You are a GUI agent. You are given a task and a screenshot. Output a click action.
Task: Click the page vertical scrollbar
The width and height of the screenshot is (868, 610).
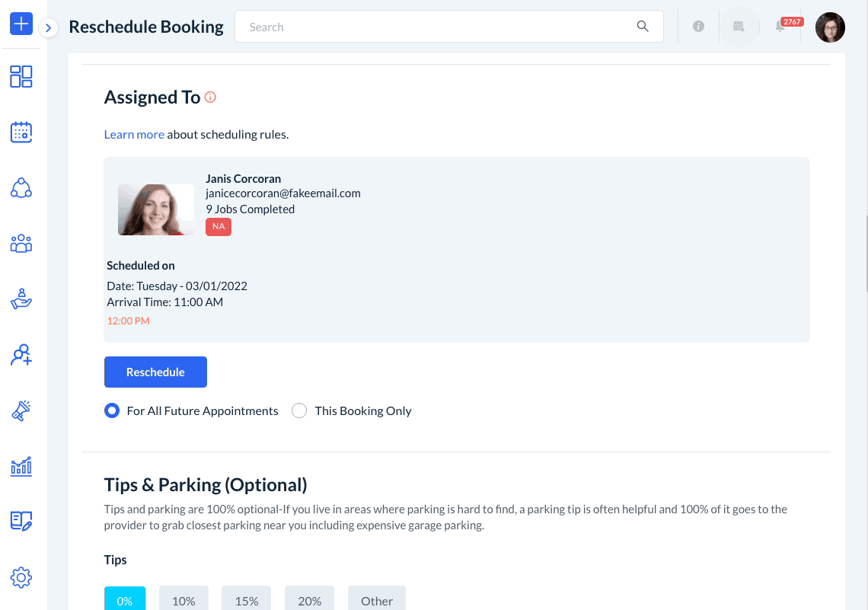coord(866,254)
